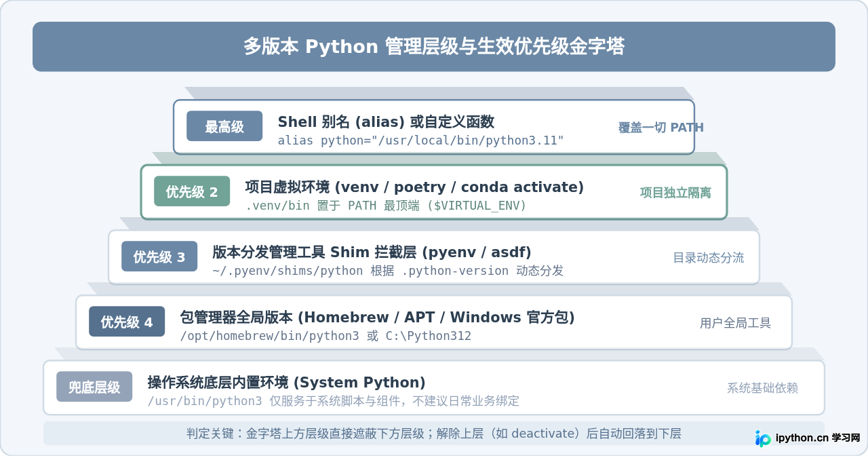Click the 用户全局工具 label
The width and height of the screenshot is (868, 456).
point(735,322)
